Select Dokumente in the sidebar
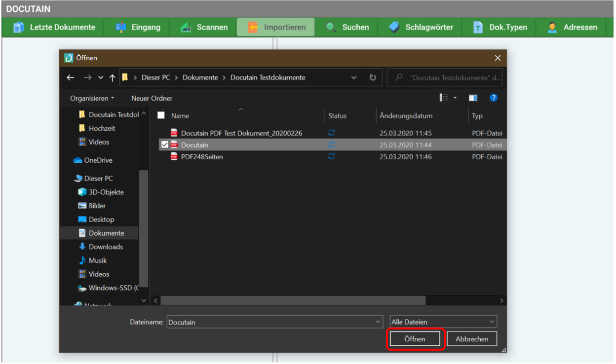The width and height of the screenshot is (616, 364). [x=99, y=233]
